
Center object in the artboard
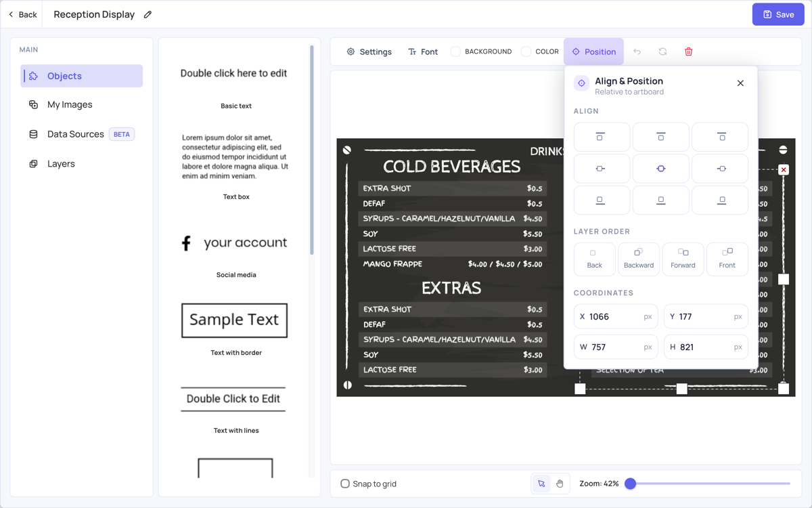[660, 169]
